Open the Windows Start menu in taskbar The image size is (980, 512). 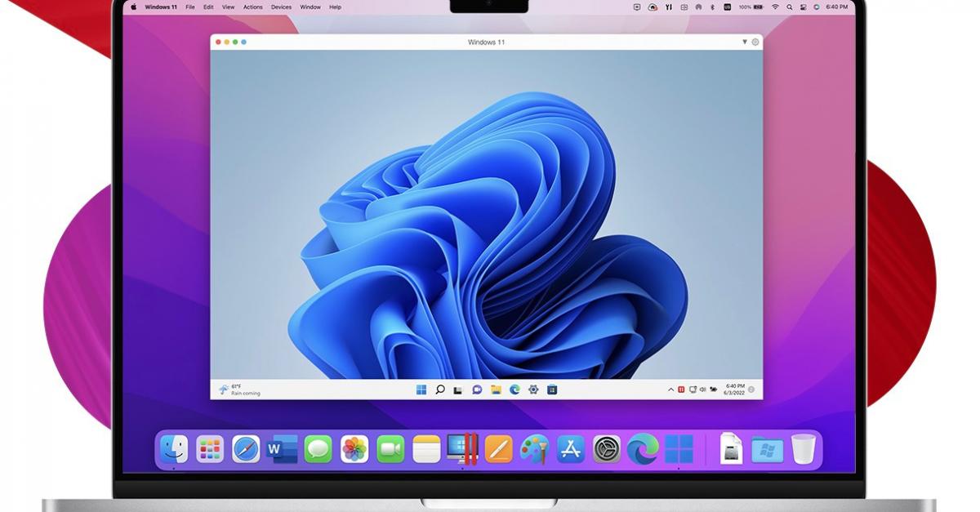[421, 390]
